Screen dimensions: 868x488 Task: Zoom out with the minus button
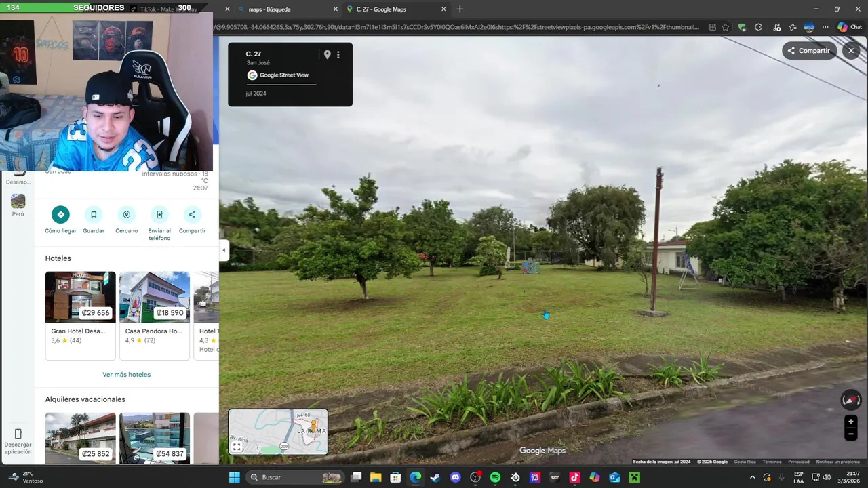click(x=850, y=435)
